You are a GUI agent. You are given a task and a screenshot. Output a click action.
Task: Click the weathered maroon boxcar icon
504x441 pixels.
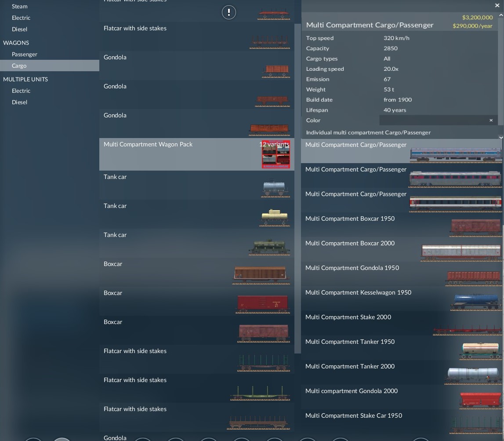pos(264,333)
